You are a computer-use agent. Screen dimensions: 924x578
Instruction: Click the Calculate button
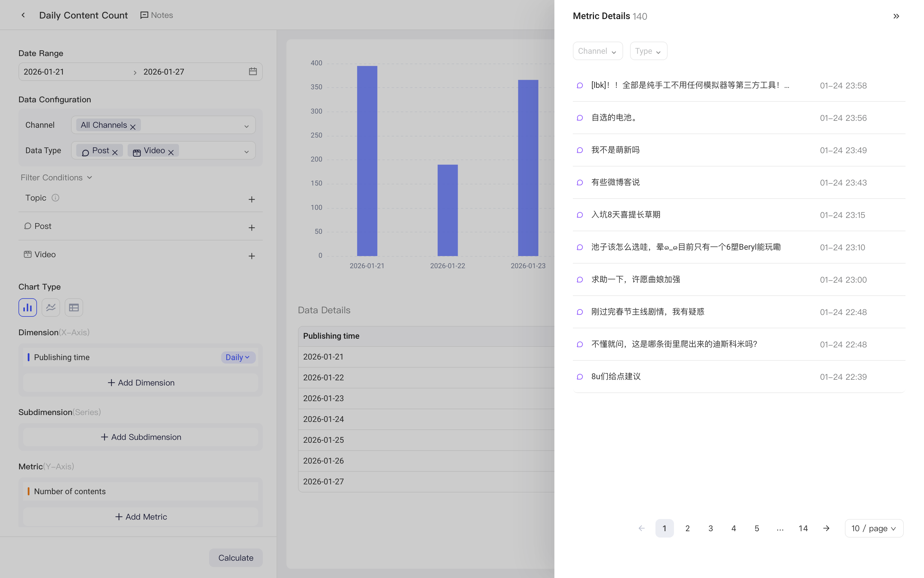tap(236, 557)
